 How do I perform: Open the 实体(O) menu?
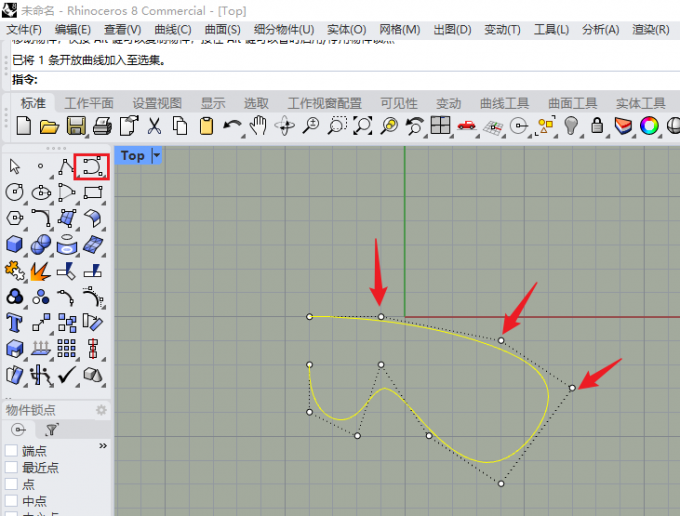pyautogui.click(x=347, y=29)
